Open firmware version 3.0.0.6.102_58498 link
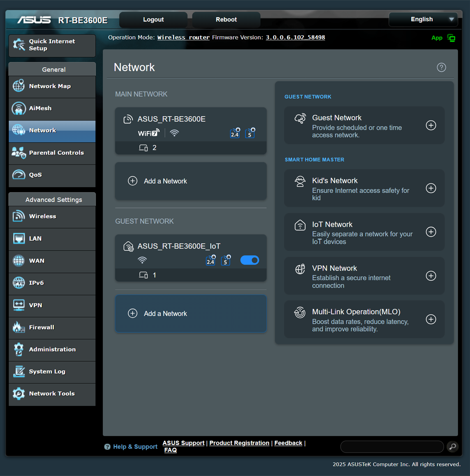 pos(295,38)
